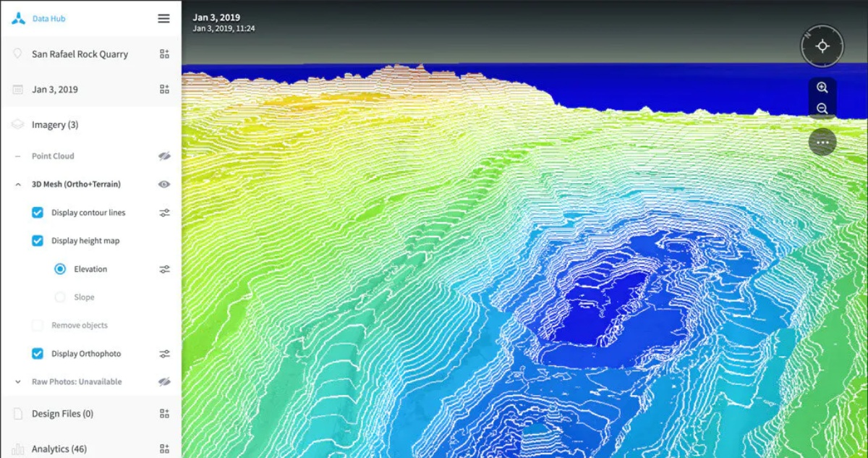The height and width of the screenshot is (458, 868).
Task: Click the Raw Photos: Unavailable label
Action: coord(77,381)
